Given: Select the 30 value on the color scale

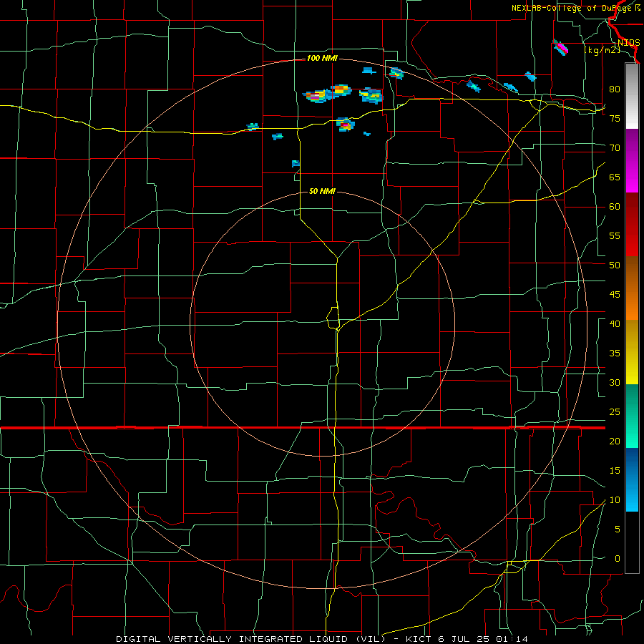Looking at the screenshot, I should tap(615, 383).
